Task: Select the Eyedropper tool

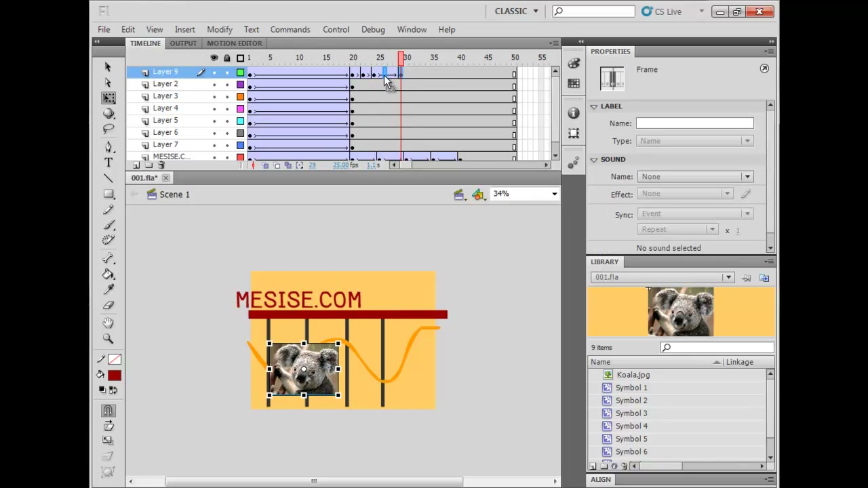Action: tap(108, 289)
